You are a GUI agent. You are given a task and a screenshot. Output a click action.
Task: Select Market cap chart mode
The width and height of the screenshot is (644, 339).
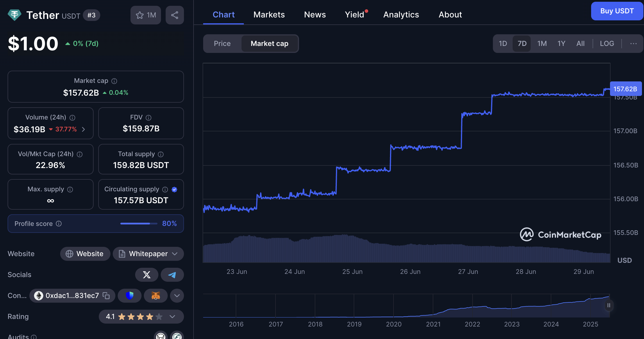[x=269, y=44]
